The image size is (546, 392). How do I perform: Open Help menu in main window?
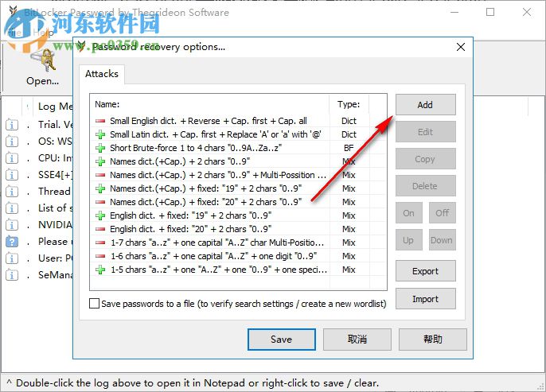pyautogui.click(x=43, y=33)
